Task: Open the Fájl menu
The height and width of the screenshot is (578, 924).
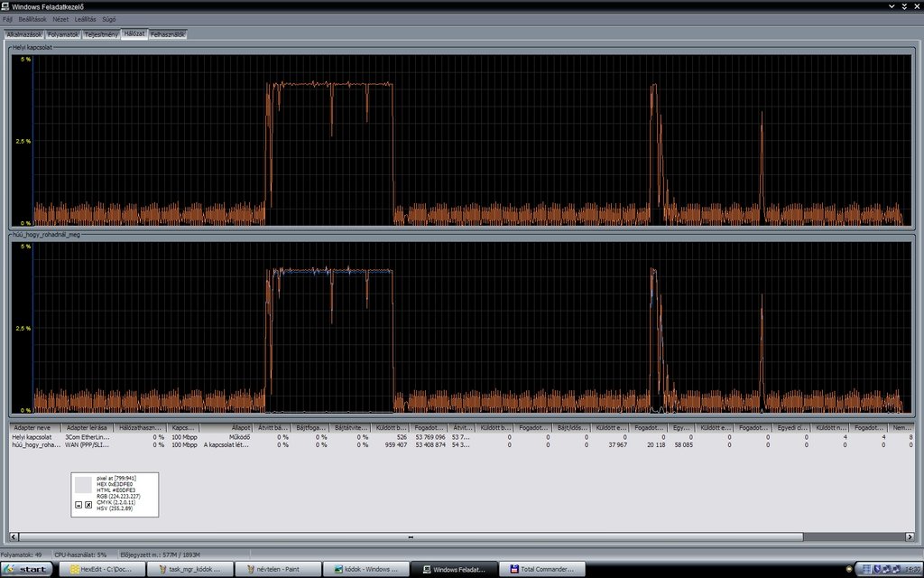Action: [x=7, y=20]
